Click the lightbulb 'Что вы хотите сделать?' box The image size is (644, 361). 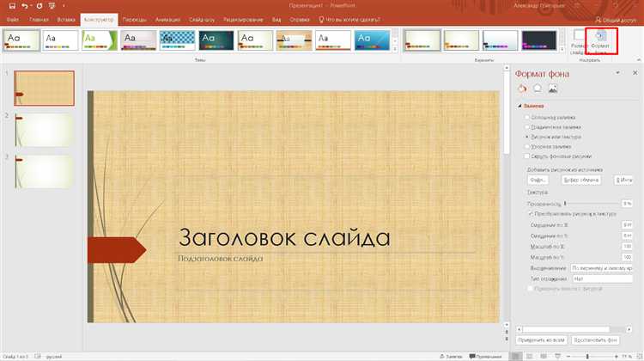[349, 19]
